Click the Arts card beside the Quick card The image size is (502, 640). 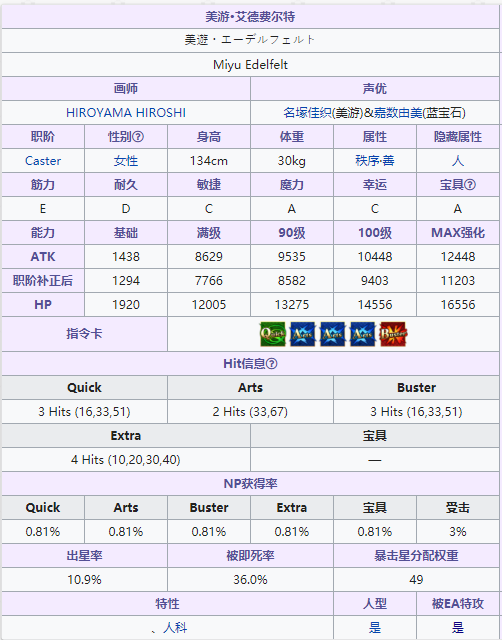[x=302, y=334]
